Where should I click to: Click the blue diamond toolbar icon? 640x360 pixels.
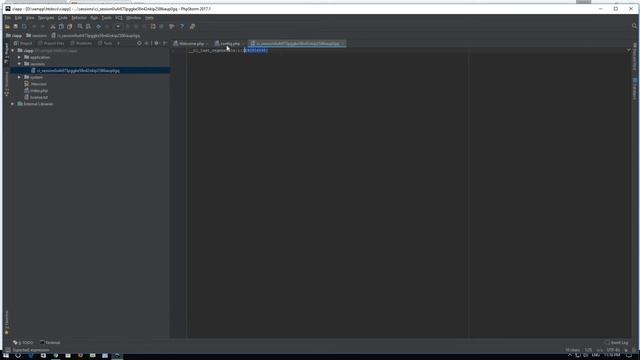click(98, 27)
